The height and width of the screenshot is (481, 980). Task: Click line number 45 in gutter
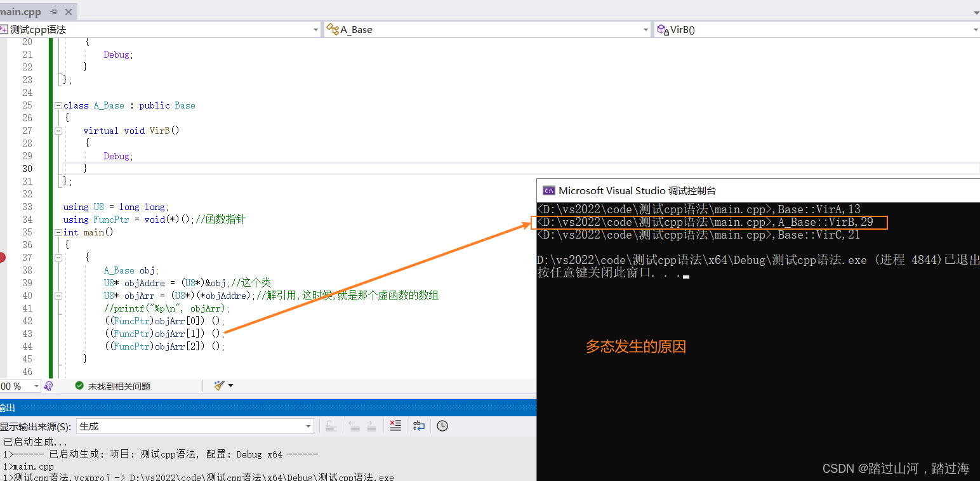point(27,359)
